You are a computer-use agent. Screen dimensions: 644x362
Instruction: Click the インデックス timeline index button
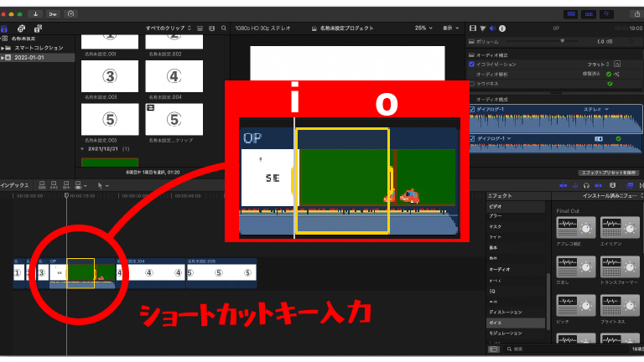click(14, 185)
